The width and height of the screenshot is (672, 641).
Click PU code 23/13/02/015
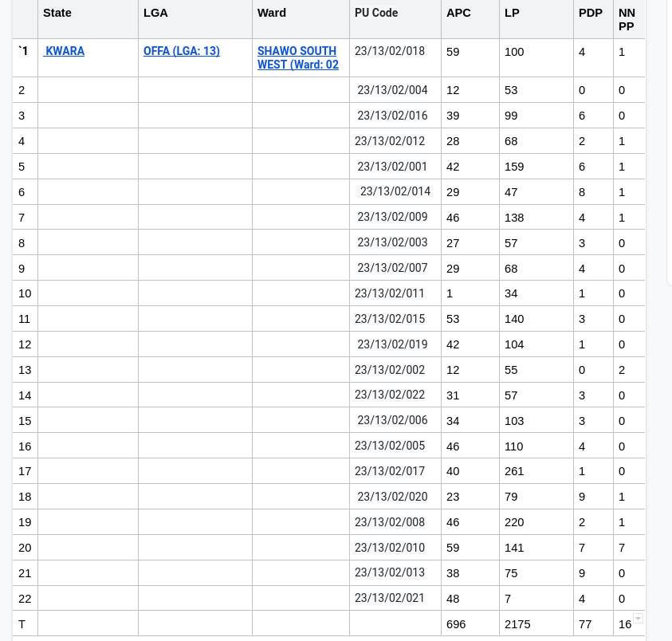(x=390, y=319)
